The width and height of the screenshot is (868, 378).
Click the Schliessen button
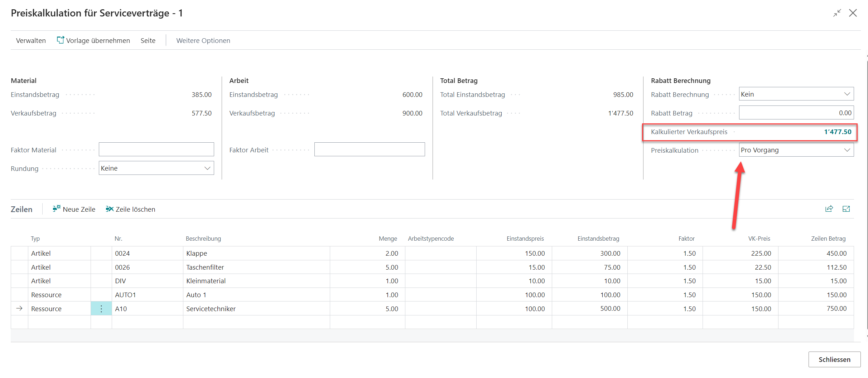(834, 359)
